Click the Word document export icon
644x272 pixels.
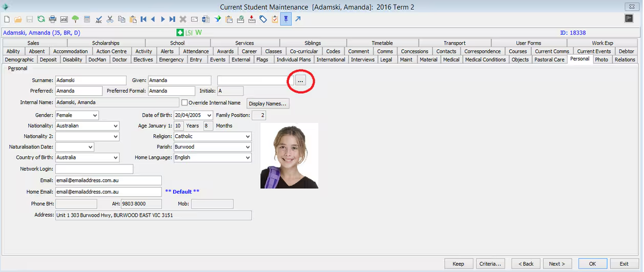click(206, 19)
